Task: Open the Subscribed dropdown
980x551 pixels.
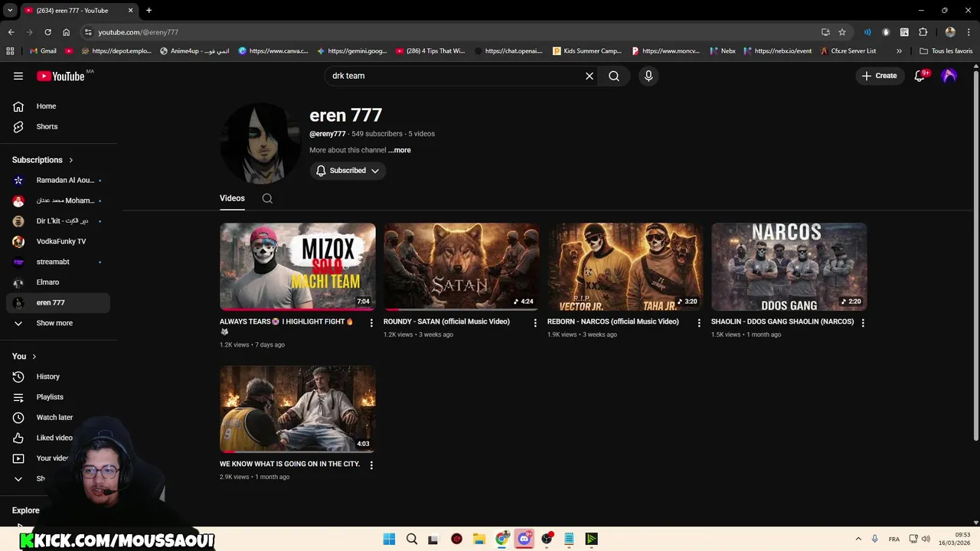Action: [x=348, y=171]
